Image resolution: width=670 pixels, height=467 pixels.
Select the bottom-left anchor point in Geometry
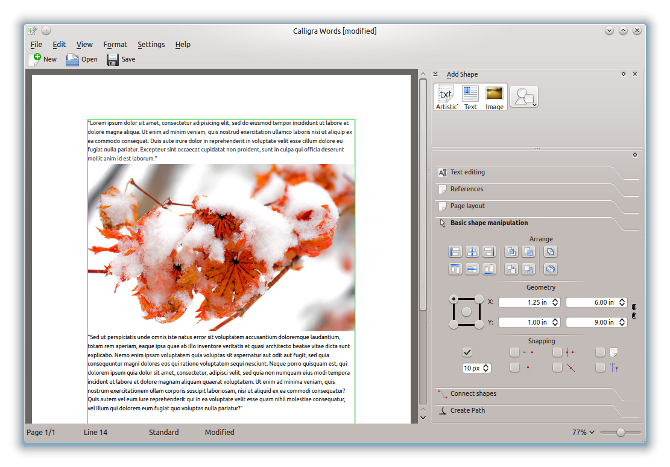453,325
